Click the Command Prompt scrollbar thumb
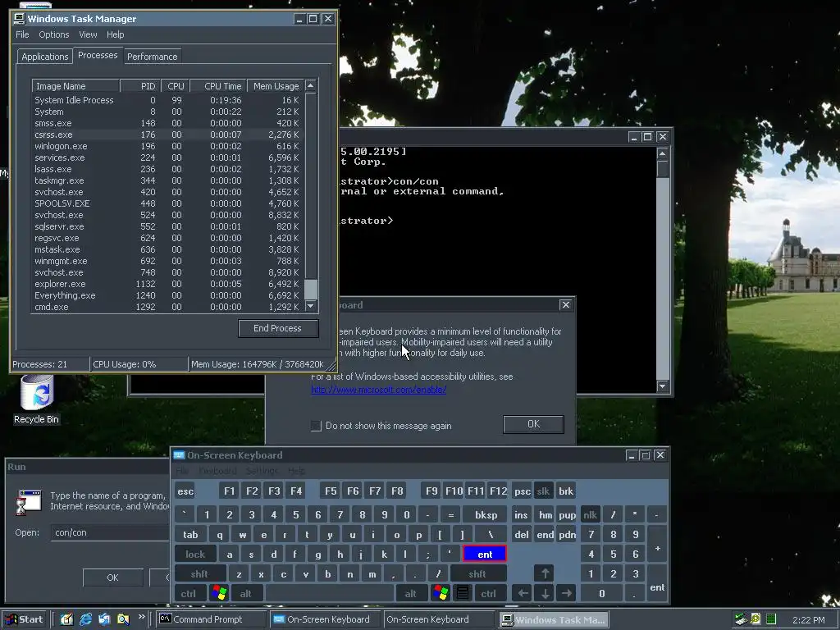840x630 pixels. [663, 169]
